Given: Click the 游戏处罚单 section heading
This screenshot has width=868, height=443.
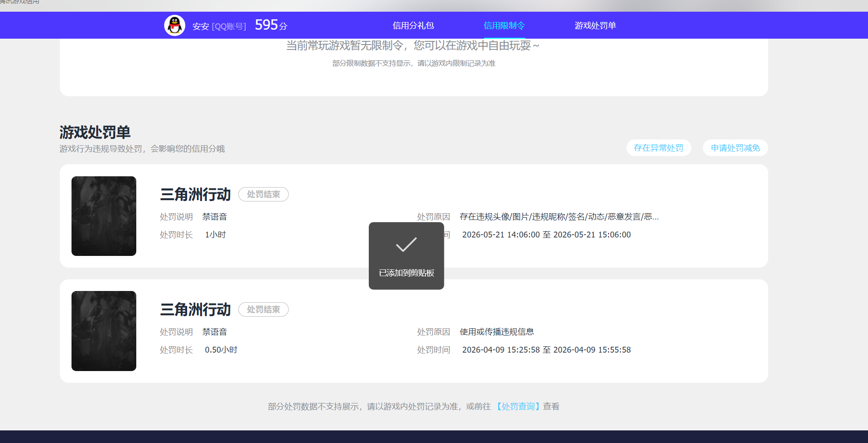Looking at the screenshot, I should (95, 132).
